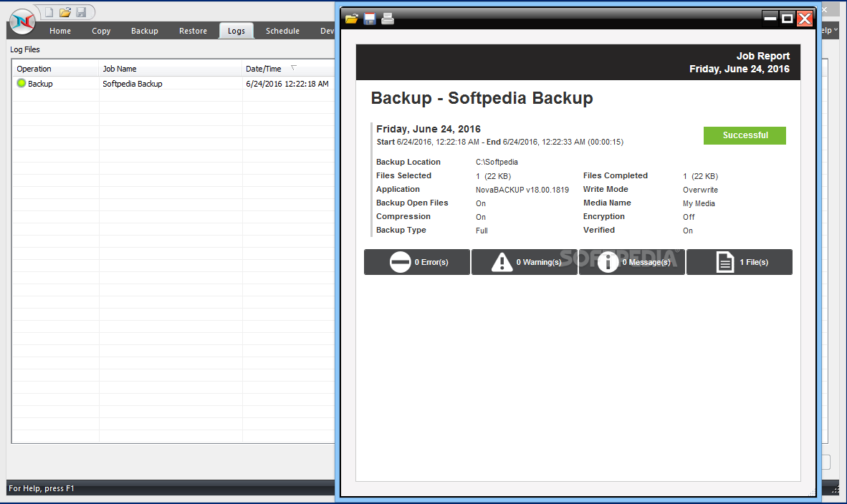Sort by the Job Name column header

[170, 69]
